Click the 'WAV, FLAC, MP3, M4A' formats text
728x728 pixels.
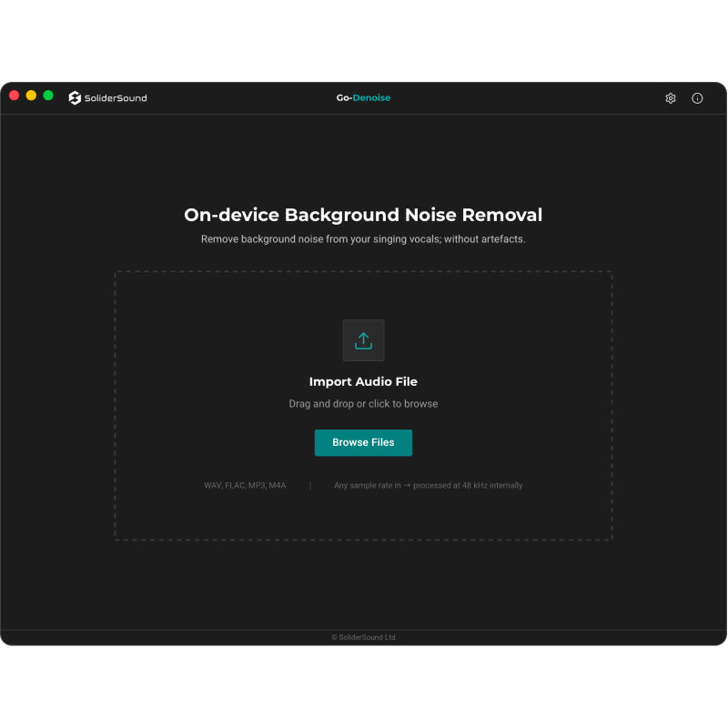tap(245, 485)
